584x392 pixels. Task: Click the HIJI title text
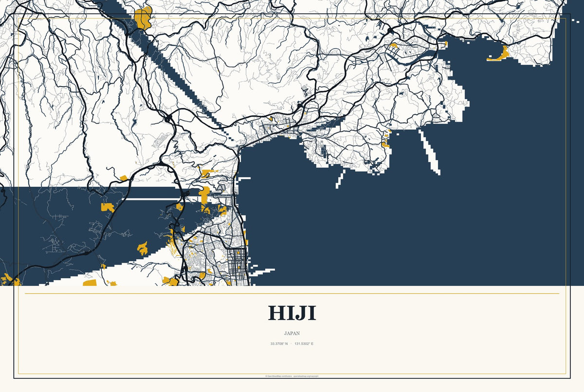[x=292, y=313]
